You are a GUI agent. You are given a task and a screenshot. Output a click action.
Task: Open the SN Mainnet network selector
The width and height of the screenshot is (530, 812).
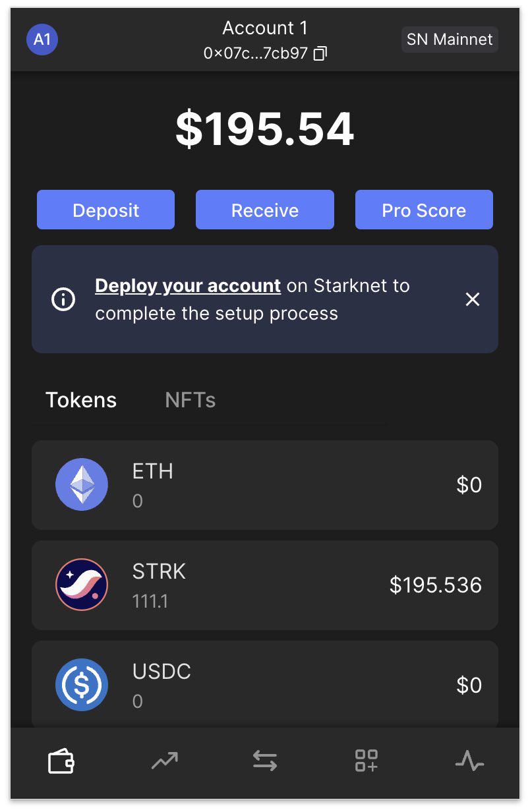449,40
